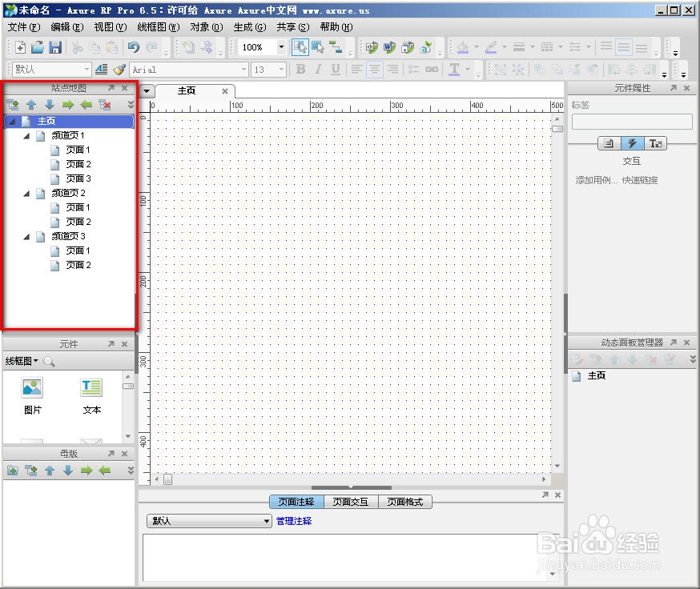Click the 添加用例... link
The width and height of the screenshot is (700, 589).
coord(597,180)
